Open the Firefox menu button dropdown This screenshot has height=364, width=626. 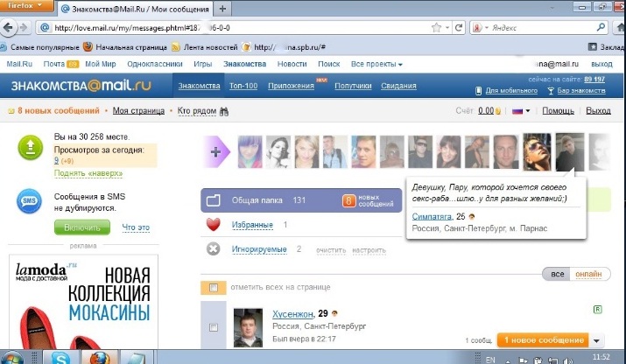coord(26,5)
